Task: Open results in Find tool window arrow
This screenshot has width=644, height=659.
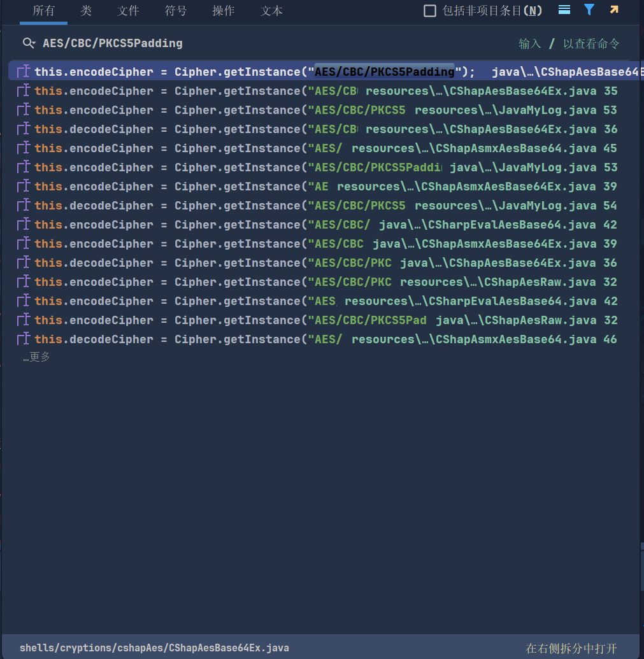Action: click(x=614, y=10)
